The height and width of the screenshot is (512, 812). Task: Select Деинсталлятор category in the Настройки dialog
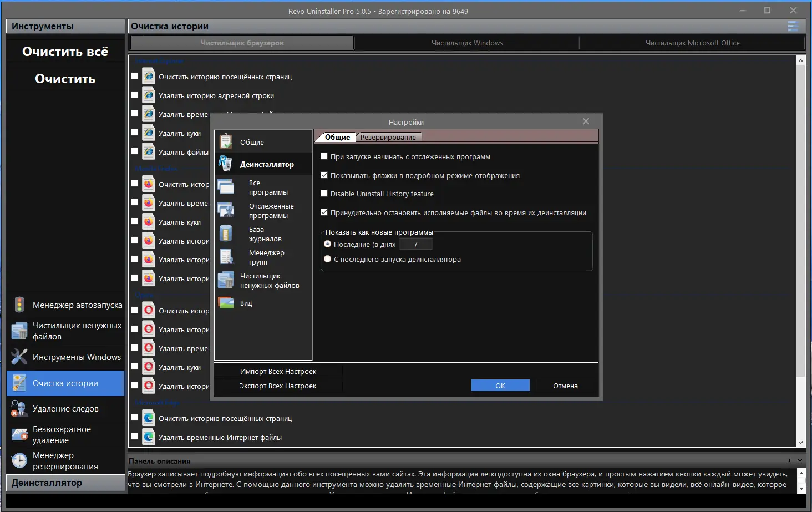263,164
